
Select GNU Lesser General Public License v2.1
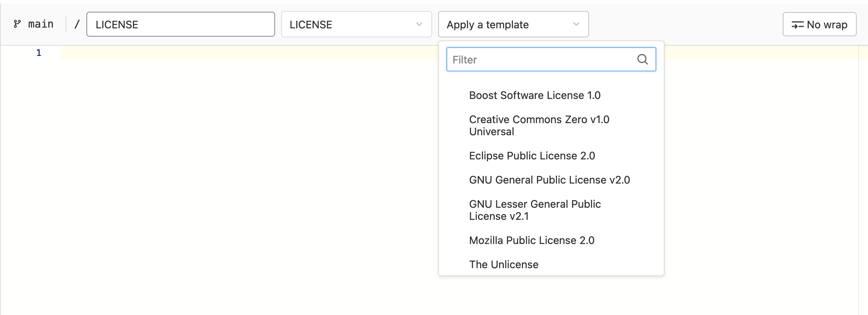click(x=535, y=210)
